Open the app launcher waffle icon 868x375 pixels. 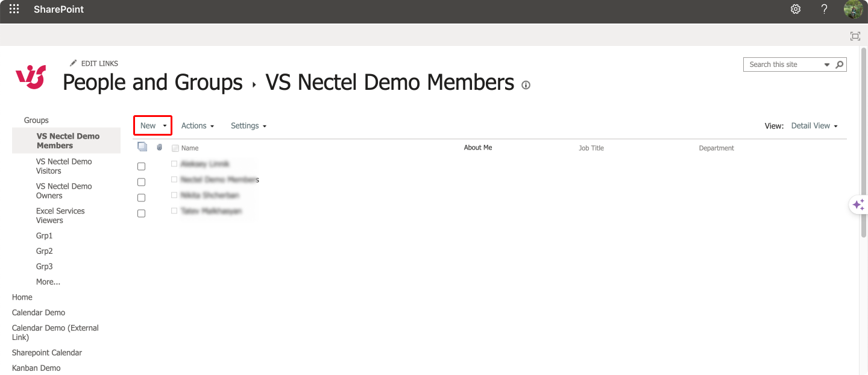point(14,9)
